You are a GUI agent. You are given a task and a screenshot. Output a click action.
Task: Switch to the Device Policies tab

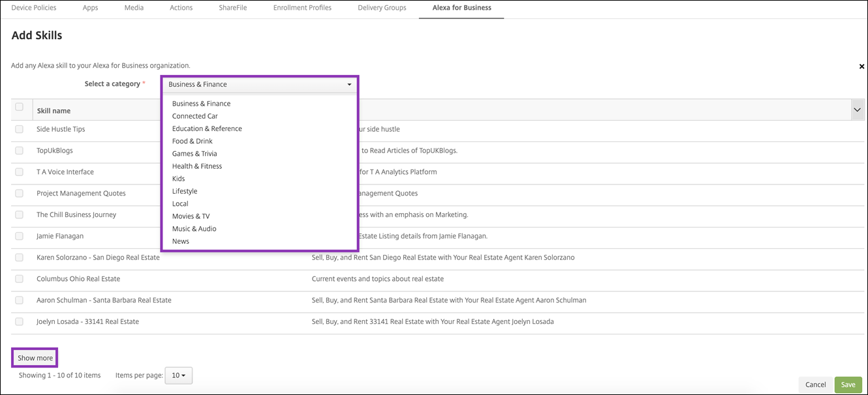click(x=34, y=8)
